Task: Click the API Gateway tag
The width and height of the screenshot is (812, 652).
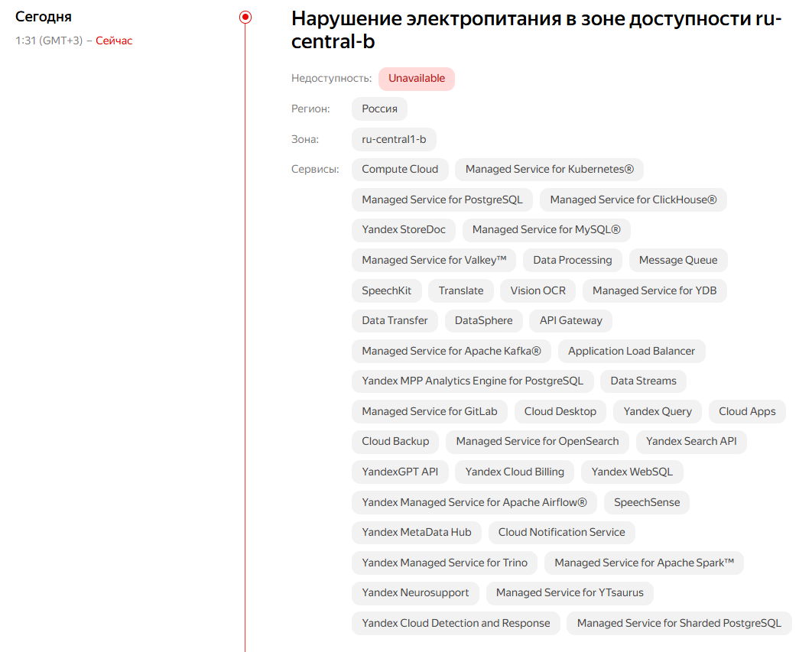Action: tap(570, 320)
